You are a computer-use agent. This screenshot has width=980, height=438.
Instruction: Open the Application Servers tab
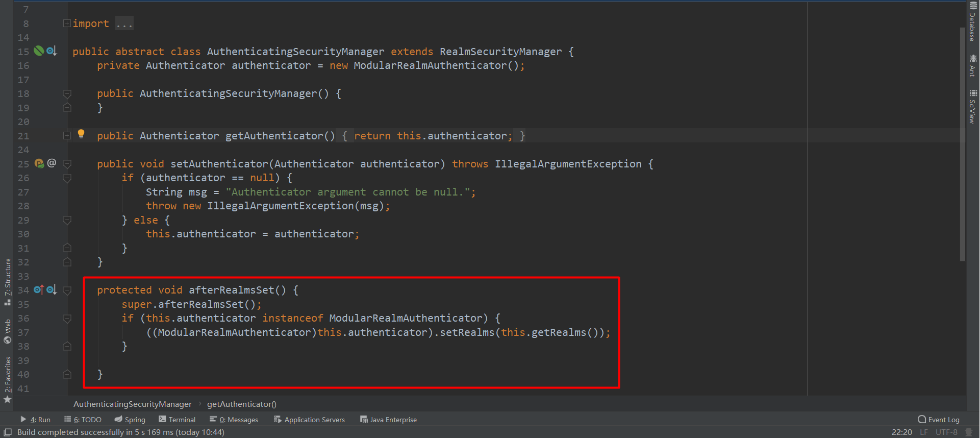309,420
